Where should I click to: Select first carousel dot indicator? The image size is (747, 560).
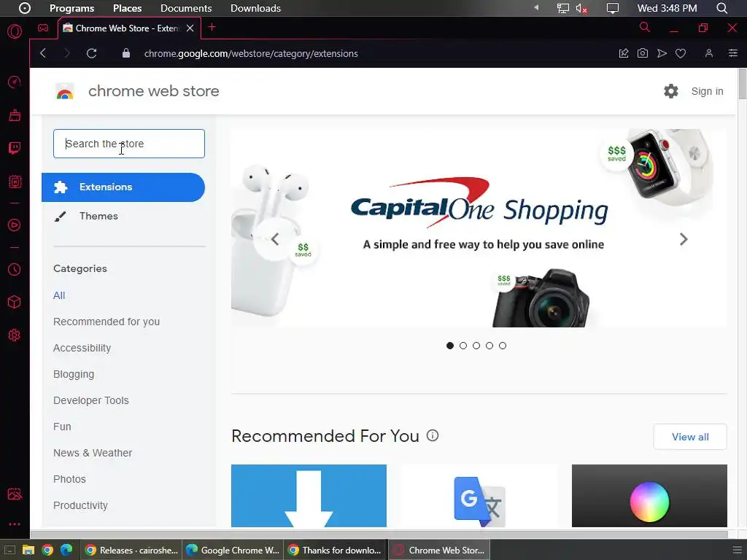click(449, 346)
